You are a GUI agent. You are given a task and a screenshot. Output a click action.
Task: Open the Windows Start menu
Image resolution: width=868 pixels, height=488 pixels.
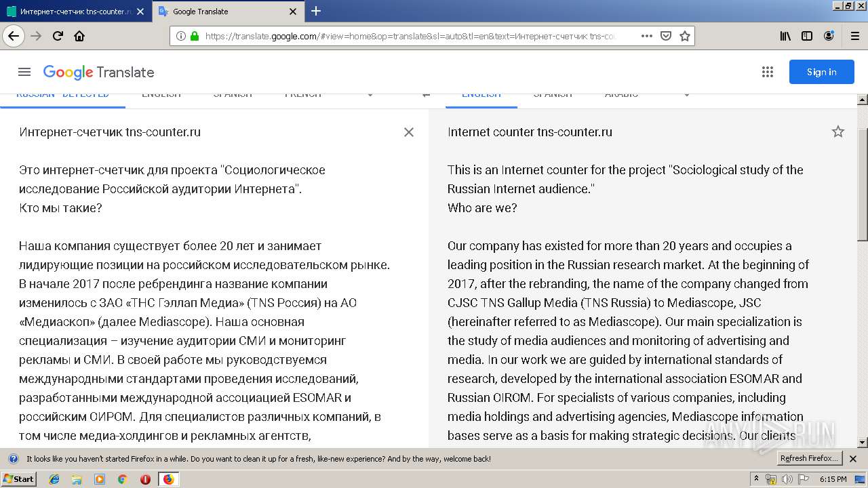[19, 479]
